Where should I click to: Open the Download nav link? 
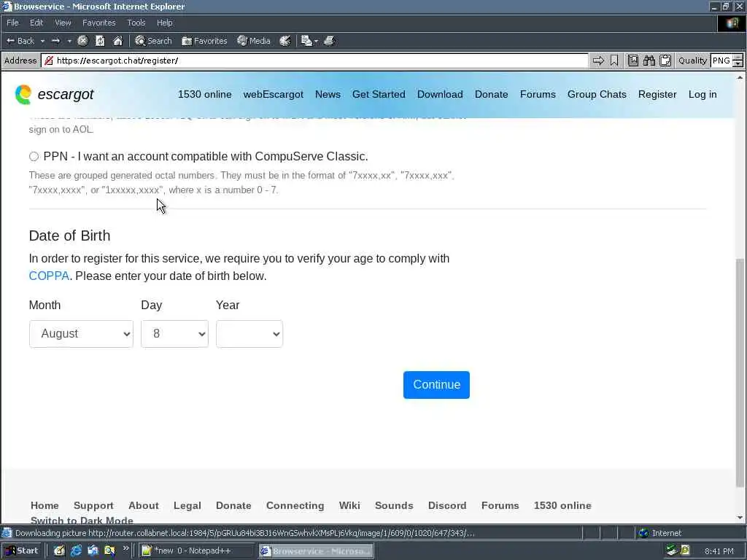click(x=440, y=94)
